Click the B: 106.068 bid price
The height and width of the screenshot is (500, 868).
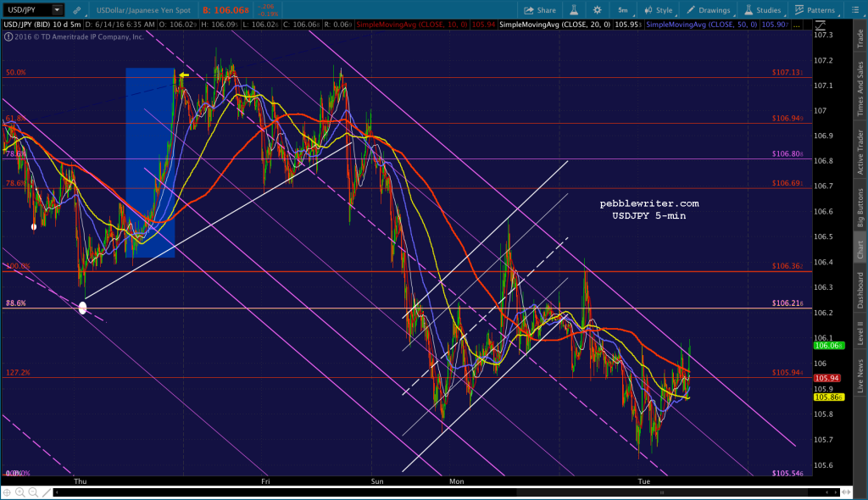(225, 10)
